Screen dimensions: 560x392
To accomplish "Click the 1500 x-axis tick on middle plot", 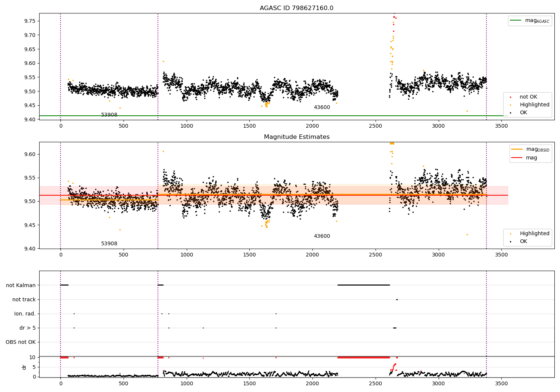I will point(249,255).
